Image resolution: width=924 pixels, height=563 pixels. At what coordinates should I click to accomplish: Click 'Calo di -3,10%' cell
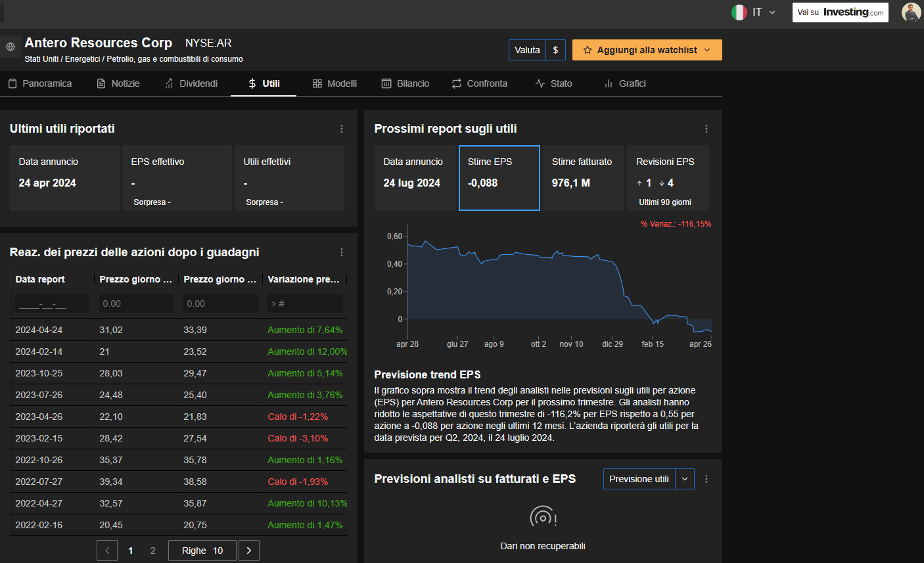coord(298,438)
